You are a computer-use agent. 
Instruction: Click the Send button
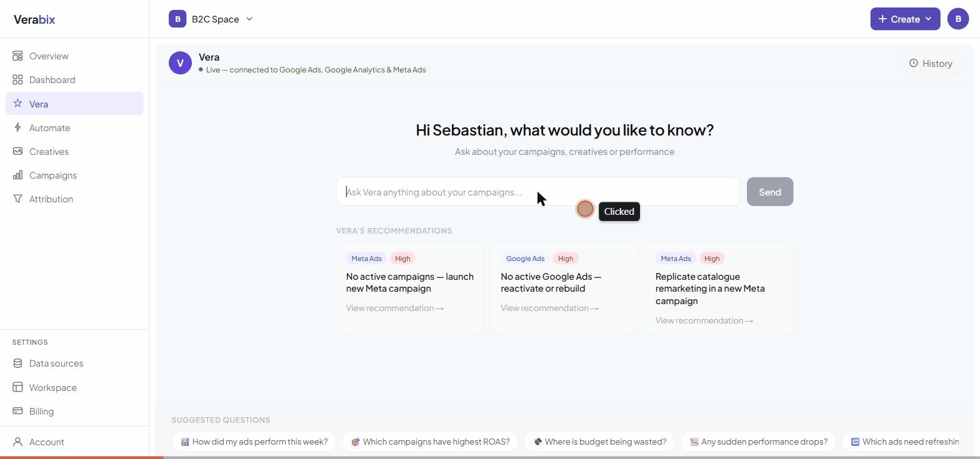click(770, 192)
